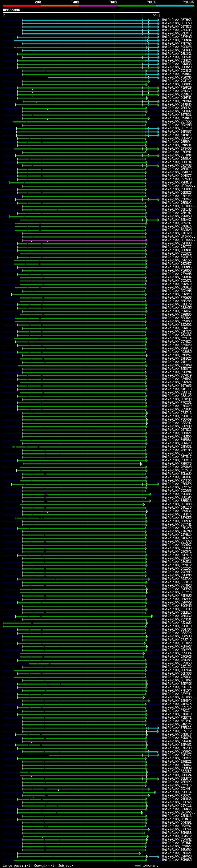Image resolution: width=197 pixels, height=868 pixels.
Task: Select hit UniRef100_B7FLC2
Action: 177,728
